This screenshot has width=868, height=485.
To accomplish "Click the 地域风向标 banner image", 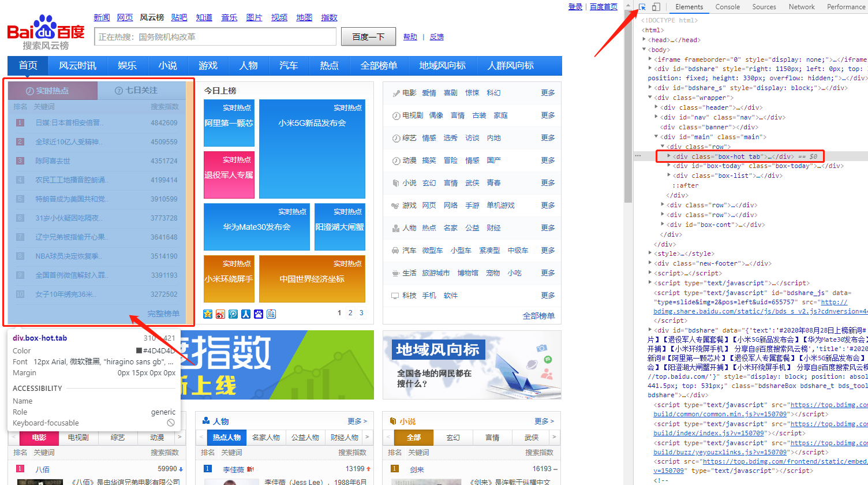I will (472, 365).
